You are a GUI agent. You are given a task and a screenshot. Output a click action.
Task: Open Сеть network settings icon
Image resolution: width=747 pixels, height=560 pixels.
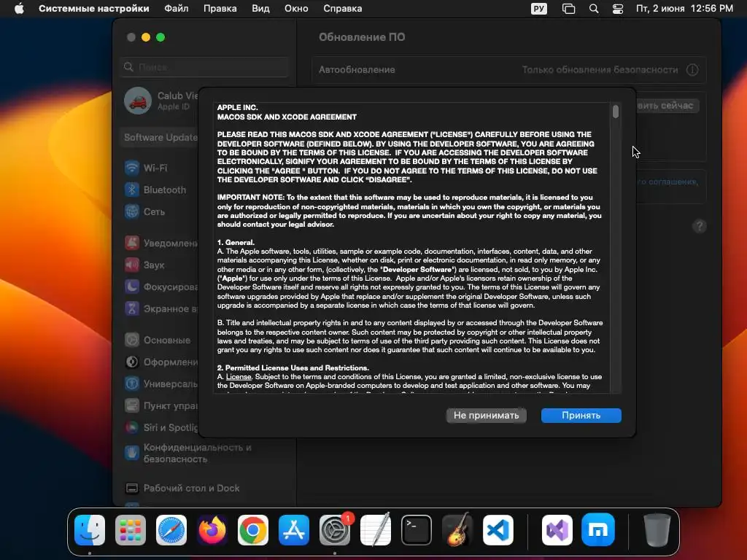[132, 212]
